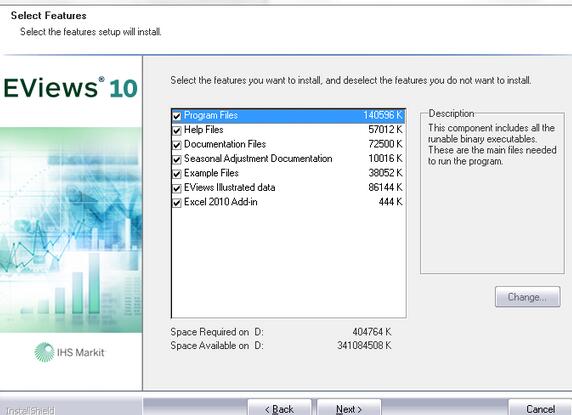Click the 10016 K size value
The height and width of the screenshot is (415, 572).
(x=385, y=158)
